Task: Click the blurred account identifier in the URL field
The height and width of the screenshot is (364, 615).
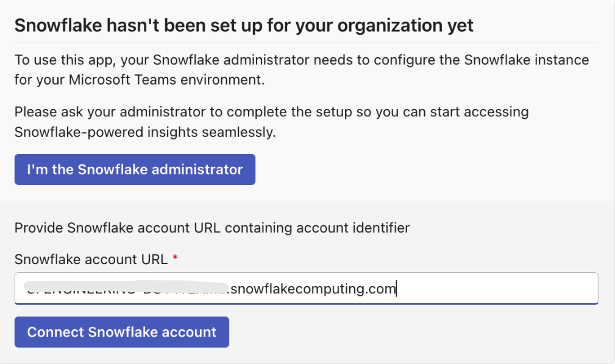Action: [126, 287]
